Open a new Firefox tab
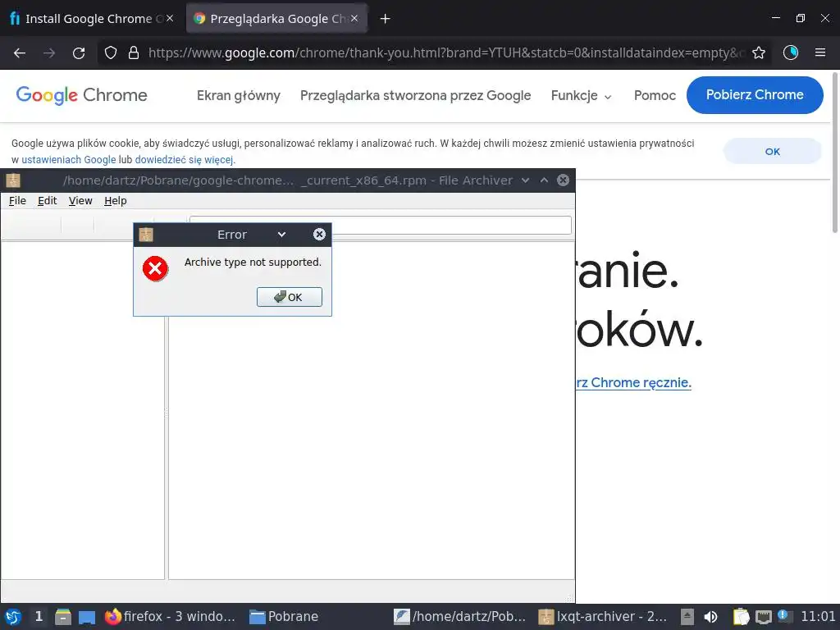Screen dimensions: 840x630 tap(385, 19)
